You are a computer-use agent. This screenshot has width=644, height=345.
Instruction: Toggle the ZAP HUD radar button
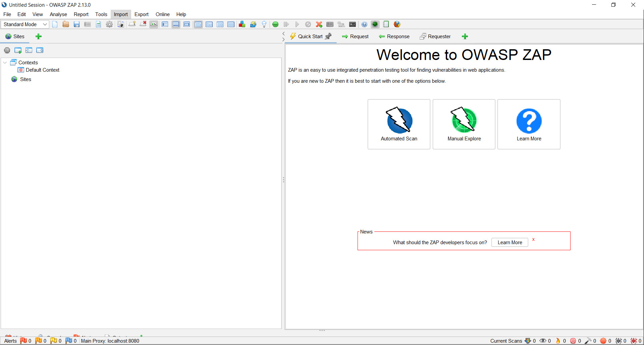tap(375, 24)
